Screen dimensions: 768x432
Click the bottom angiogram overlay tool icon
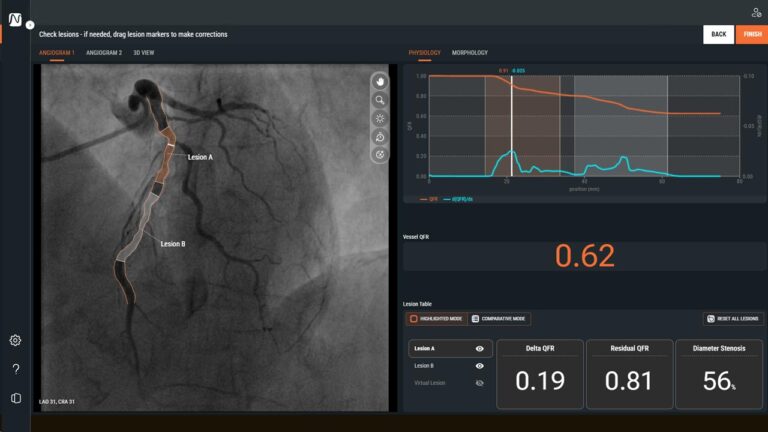[380, 155]
